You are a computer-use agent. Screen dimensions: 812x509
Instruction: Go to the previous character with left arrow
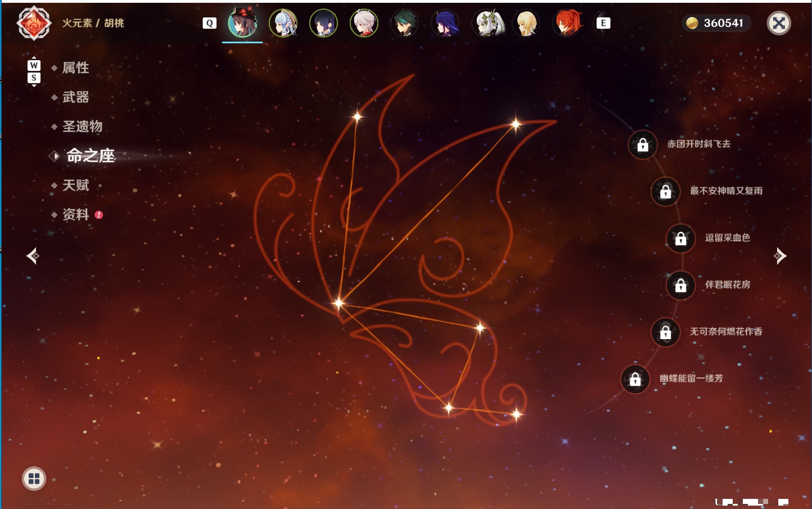click(x=33, y=256)
